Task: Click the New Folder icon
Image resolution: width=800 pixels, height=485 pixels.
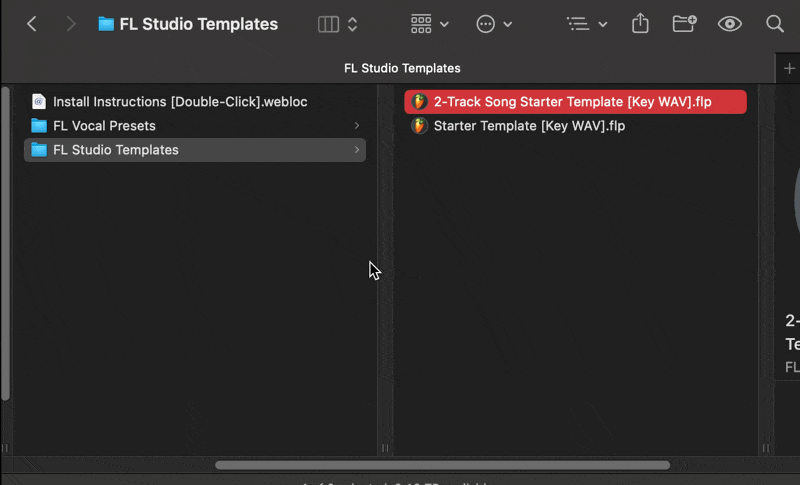Action: pyautogui.click(x=684, y=24)
